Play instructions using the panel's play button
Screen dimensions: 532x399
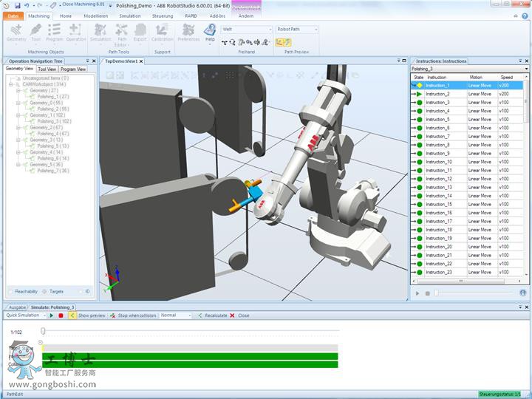point(417,293)
